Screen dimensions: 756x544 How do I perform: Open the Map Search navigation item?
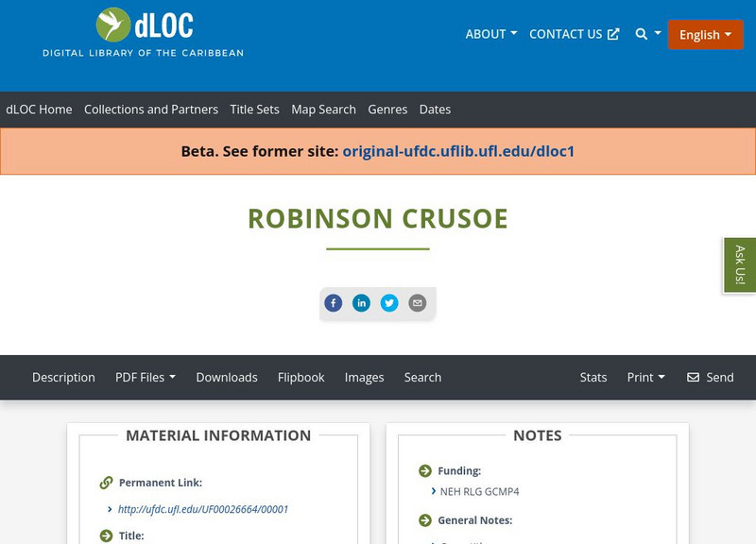point(325,109)
